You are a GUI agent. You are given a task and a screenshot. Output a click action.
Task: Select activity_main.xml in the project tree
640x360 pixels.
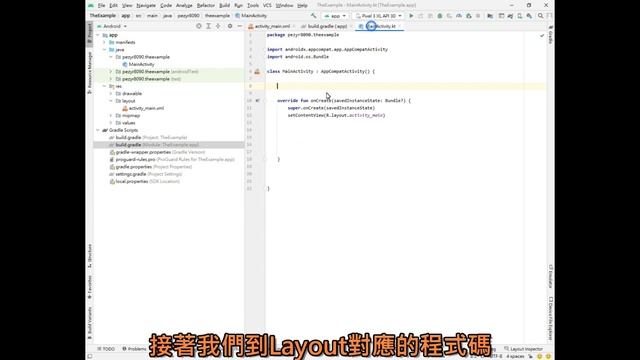click(146, 108)
